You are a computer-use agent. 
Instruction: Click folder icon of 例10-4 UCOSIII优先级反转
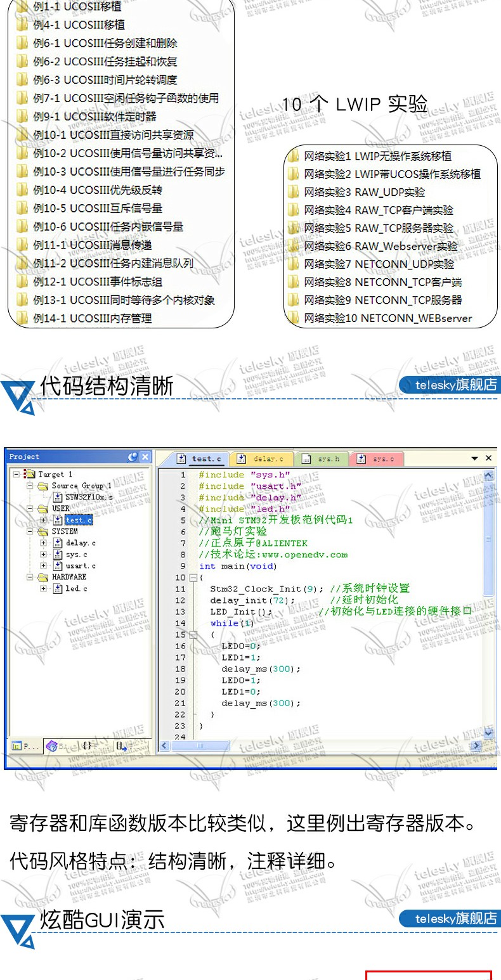pyautogui.click(x=22, y=191)
